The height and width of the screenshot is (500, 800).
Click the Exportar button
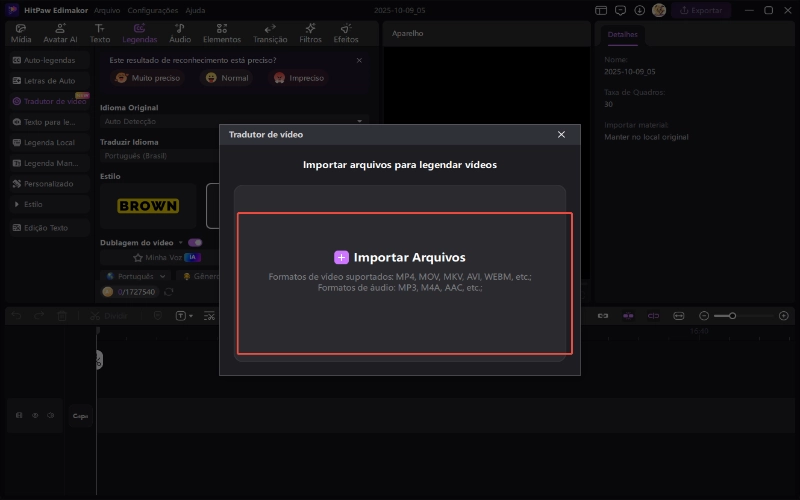tap(701, 10)
